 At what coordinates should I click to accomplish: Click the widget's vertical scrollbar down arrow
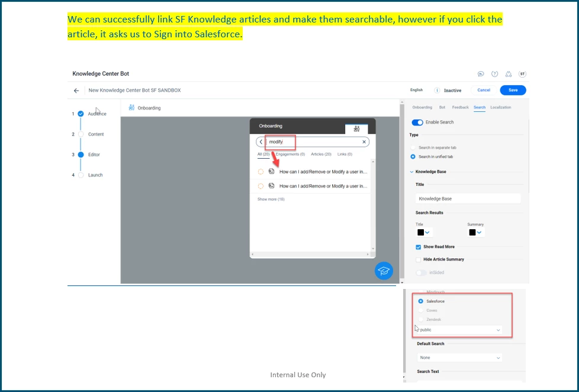[x=373, y=249]
